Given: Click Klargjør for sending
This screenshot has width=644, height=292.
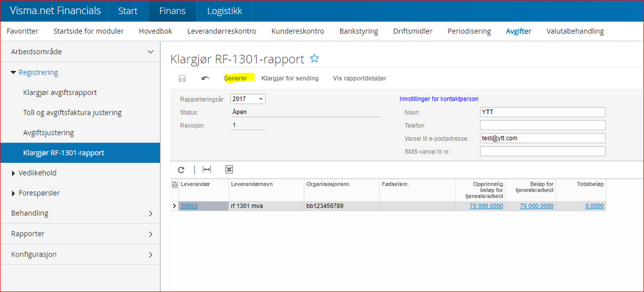Looking at the screenshot, I should (x=290, y=78).
